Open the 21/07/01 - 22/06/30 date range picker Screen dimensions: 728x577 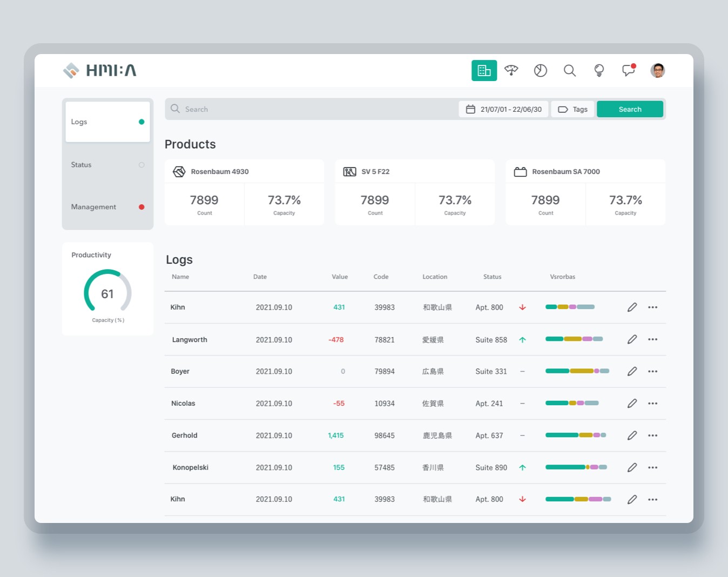pyautogui.click(x=504, y=109)
